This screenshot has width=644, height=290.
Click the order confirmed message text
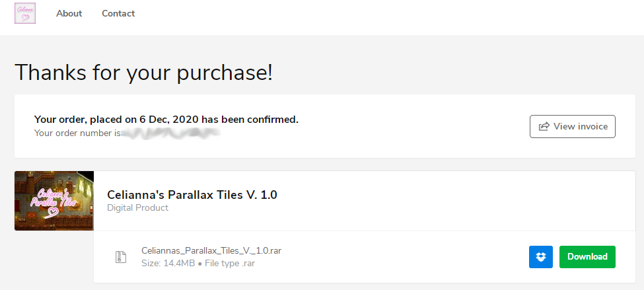166,120
